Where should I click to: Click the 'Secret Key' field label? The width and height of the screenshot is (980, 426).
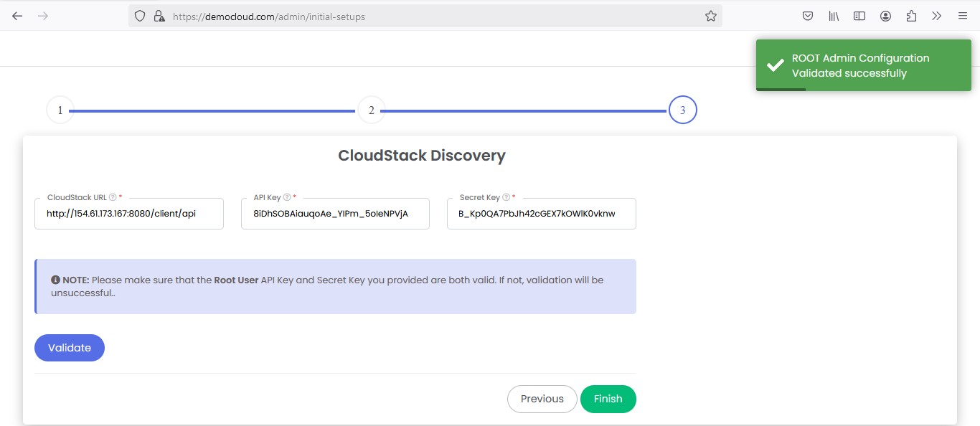(480, 197)
